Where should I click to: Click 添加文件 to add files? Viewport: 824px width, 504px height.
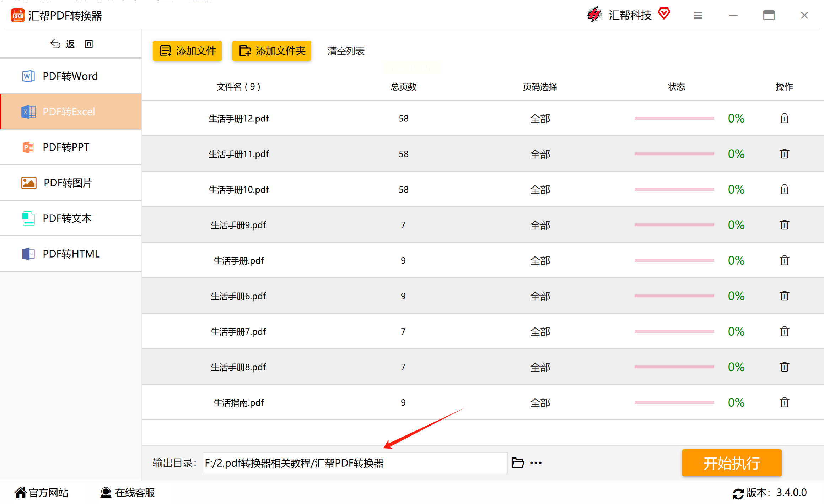pyautogui.click(x=187, y=51)
